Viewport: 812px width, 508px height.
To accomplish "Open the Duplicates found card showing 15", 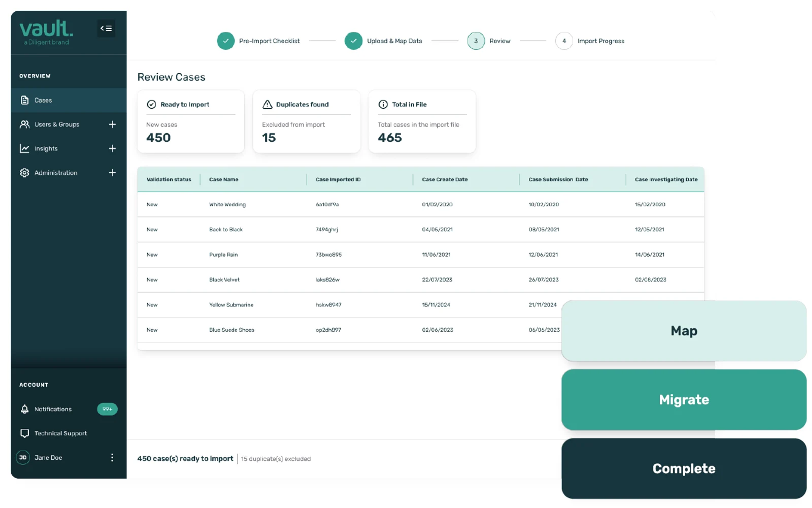I will tap(306, 121).
